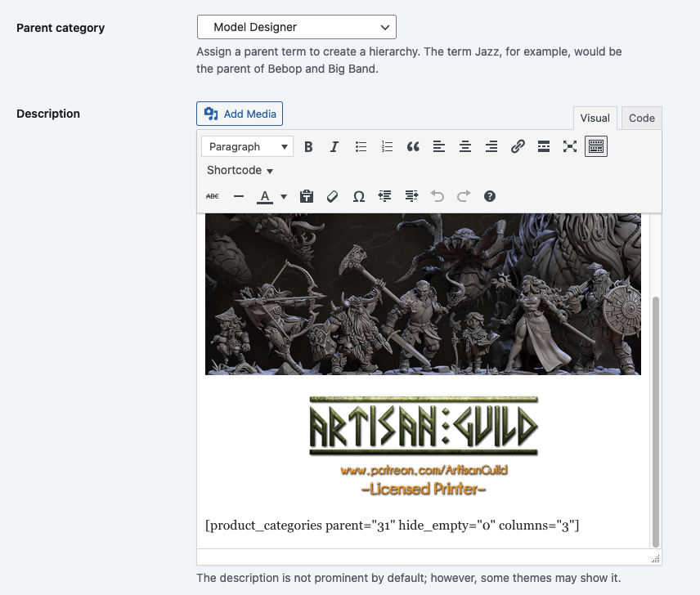Switch to the Visual editor tab
The height and width of the screenshot is (595, 700).
tap(595, 119)
